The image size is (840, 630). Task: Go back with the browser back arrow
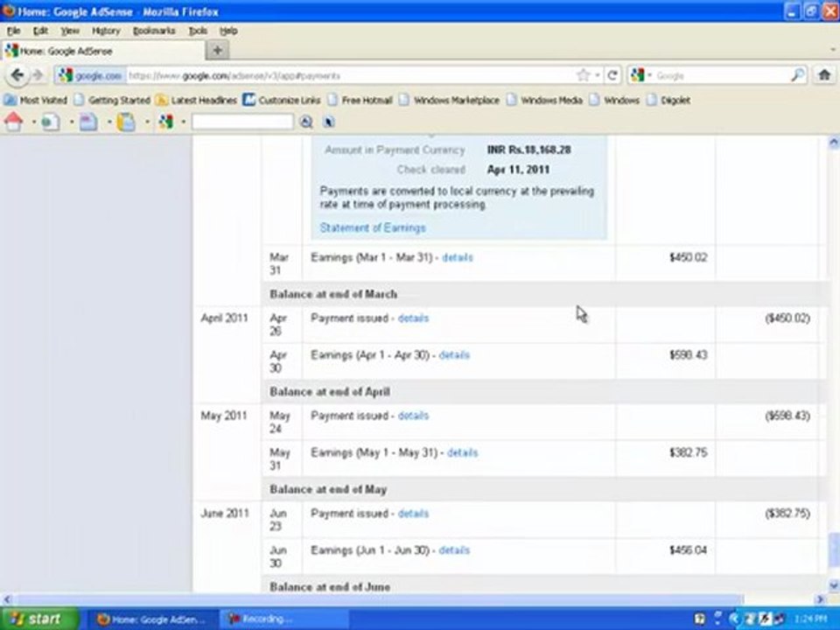tap(17, 75)
